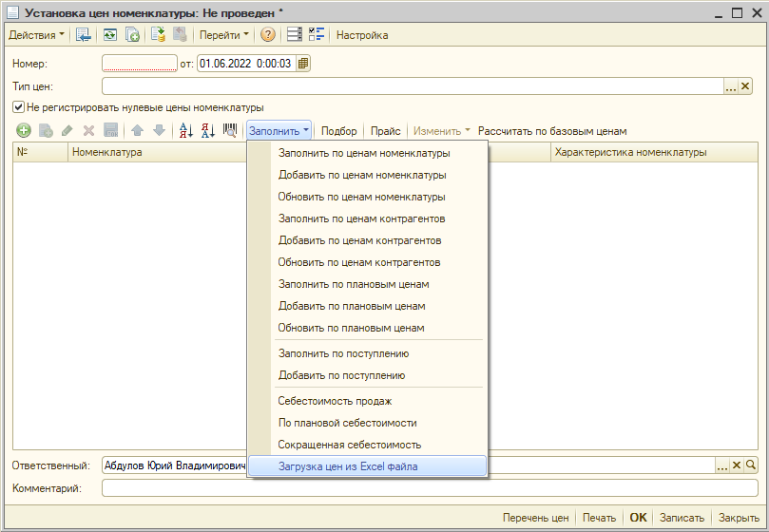Click move row up arrow icon
This screenshot has height=532, width=769.
click(x=137, y=130)
